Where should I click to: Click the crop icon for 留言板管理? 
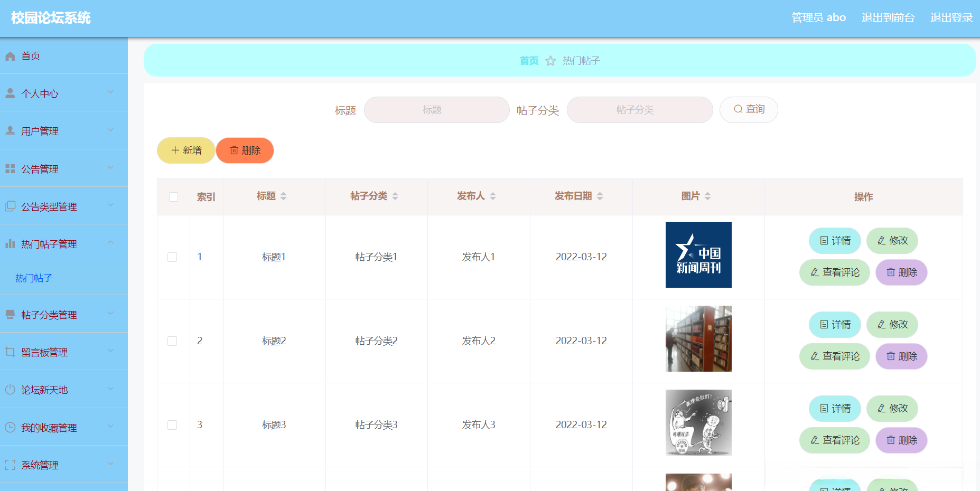[10, 352]
